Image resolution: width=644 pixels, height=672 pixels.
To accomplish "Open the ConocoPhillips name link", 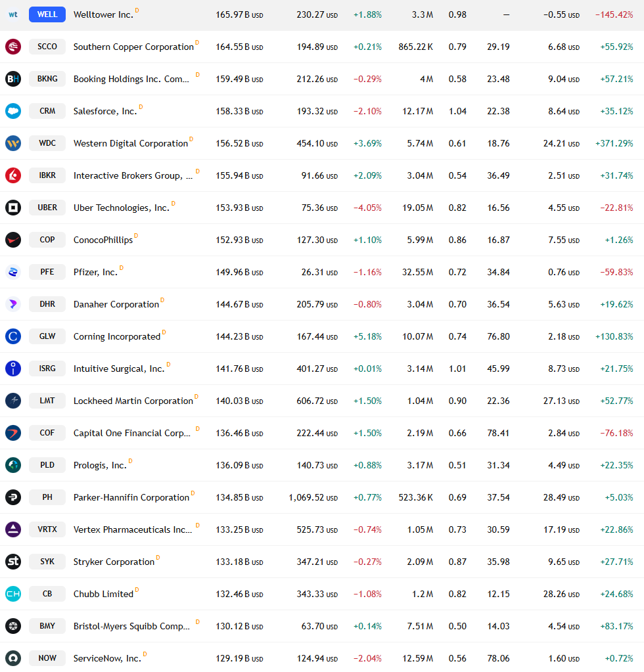I will pyautogui.click(x=103, y=240).
